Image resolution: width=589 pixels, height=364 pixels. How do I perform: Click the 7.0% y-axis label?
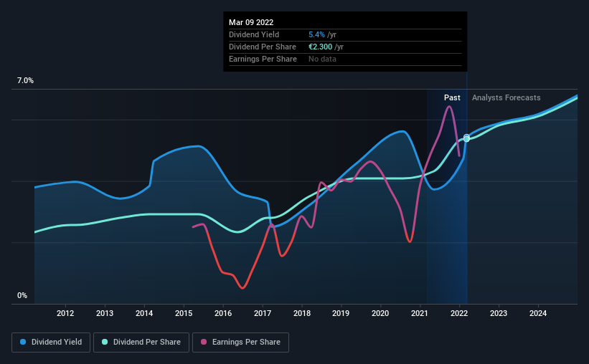pyautogui.click(x=25, y=81)
